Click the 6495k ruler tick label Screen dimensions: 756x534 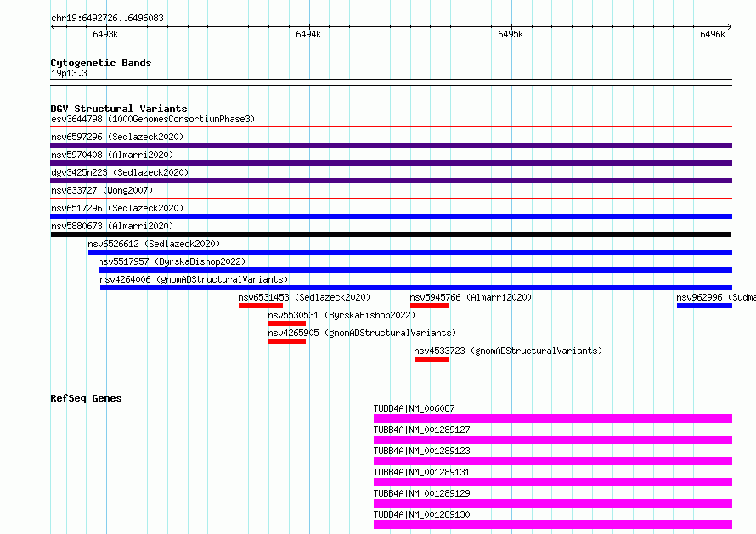[x=511, y=34]
